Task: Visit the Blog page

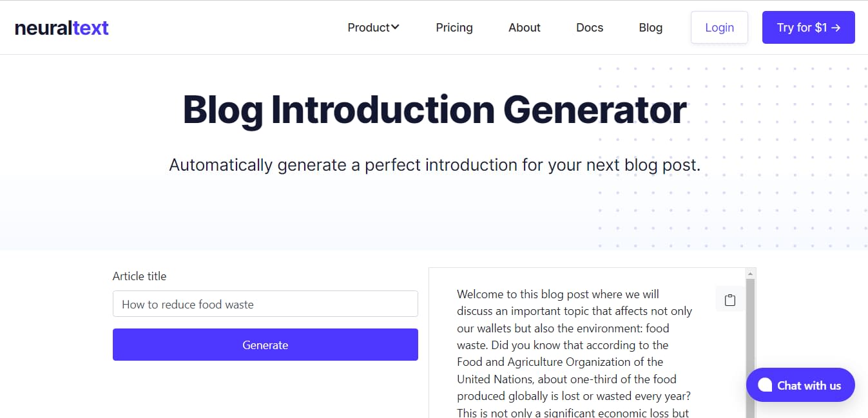Action: (650, 28)
